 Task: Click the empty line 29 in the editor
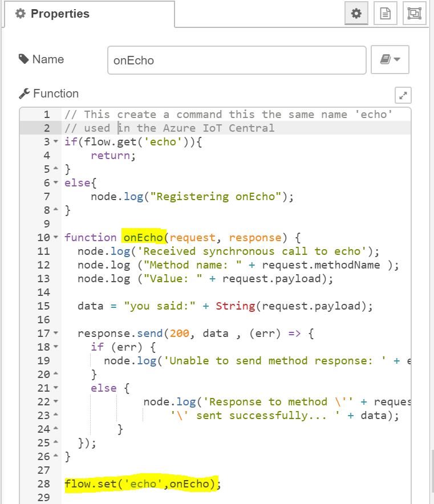coord(228,498)
